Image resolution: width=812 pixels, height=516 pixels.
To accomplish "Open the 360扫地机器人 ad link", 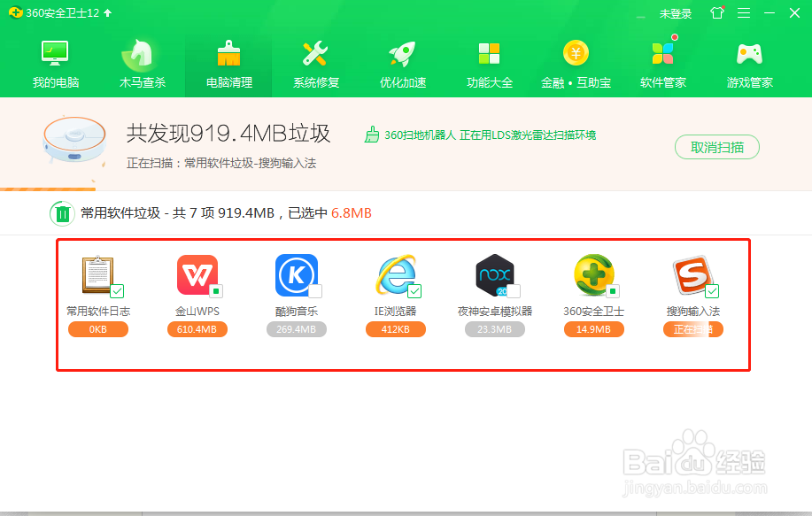I will pyautogui.click(x=490, y=135).
